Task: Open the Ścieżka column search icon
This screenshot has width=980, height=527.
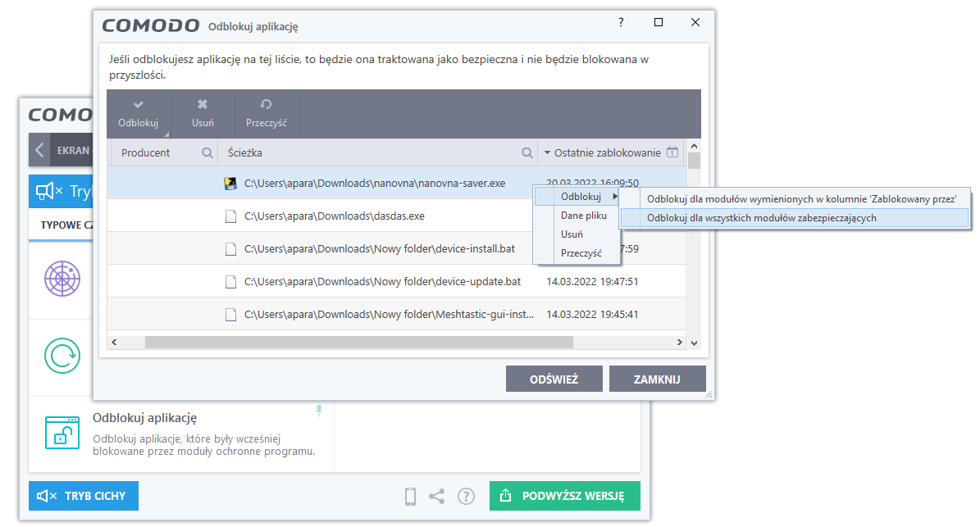Action: 526,153
